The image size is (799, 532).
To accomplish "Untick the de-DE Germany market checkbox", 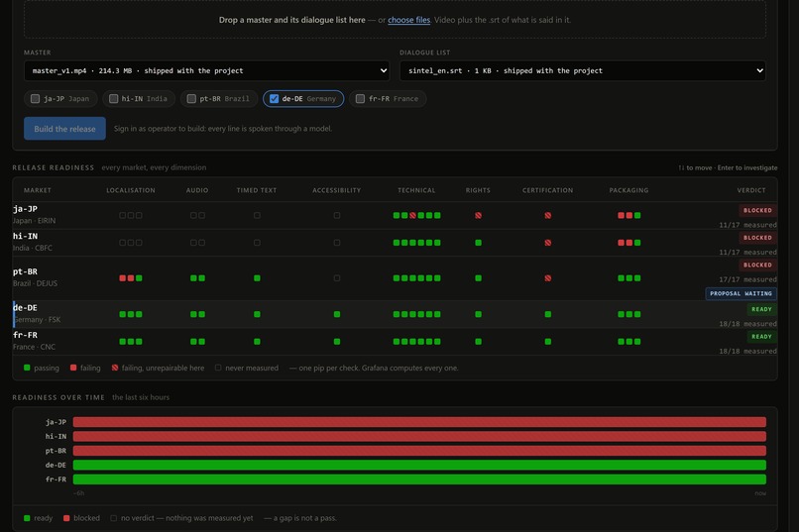I will pyautogui.click(x=275, y=99).
